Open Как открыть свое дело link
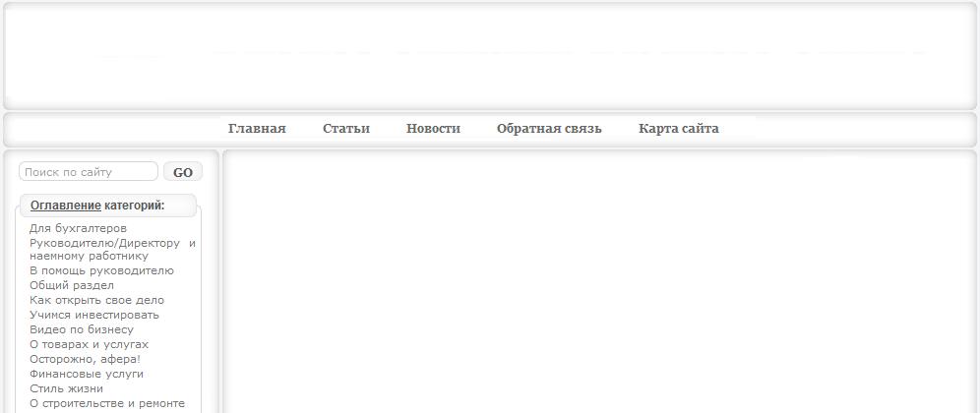This screenshot has width=980, height=413. click(96, 300)
